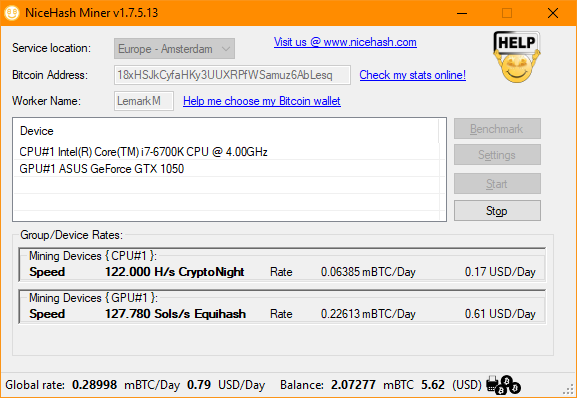Image resolution: width=577 pixels, height=398 pixels.
Task: Click the Start mining button
Action: [x=497, y=184]
